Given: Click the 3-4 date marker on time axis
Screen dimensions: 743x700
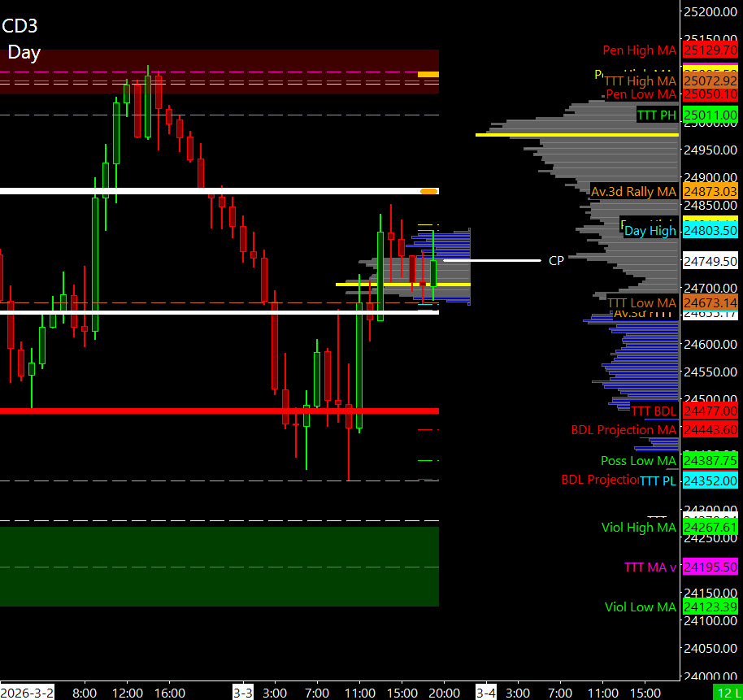Looking at the screenshot, I should (x=485, y=693).
